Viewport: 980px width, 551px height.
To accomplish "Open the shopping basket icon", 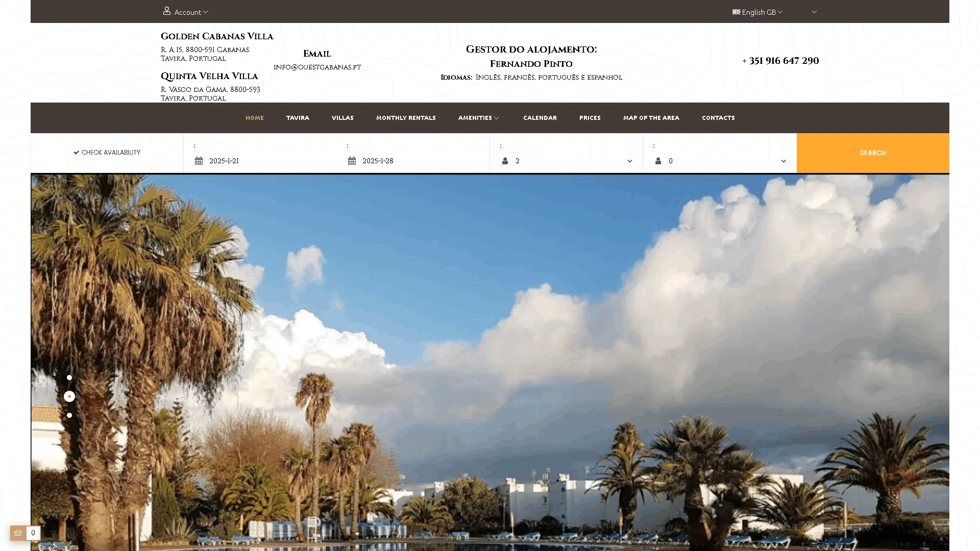I will click(18, 533).
